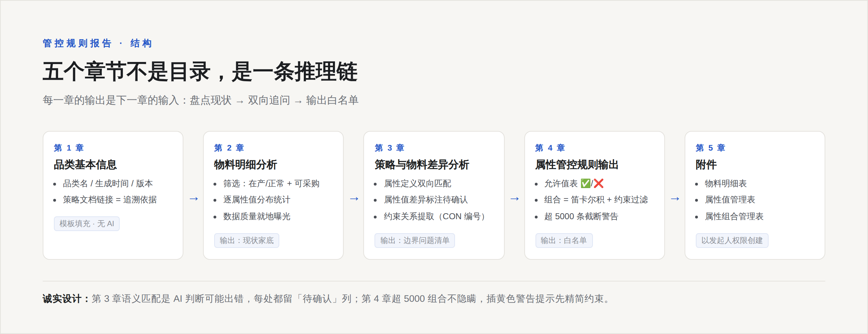This screenshot has height=334, width=868.
Task: Click the subtitle starting with 每一章的输出是下一章的输入
Action: coord(201,100)
